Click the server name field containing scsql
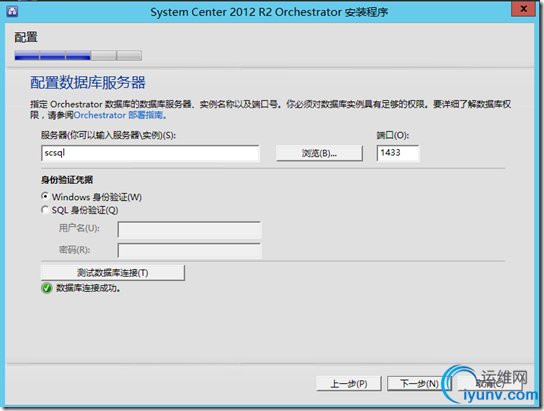This screenshot has width=544, height=411. [x=150, y=153]
